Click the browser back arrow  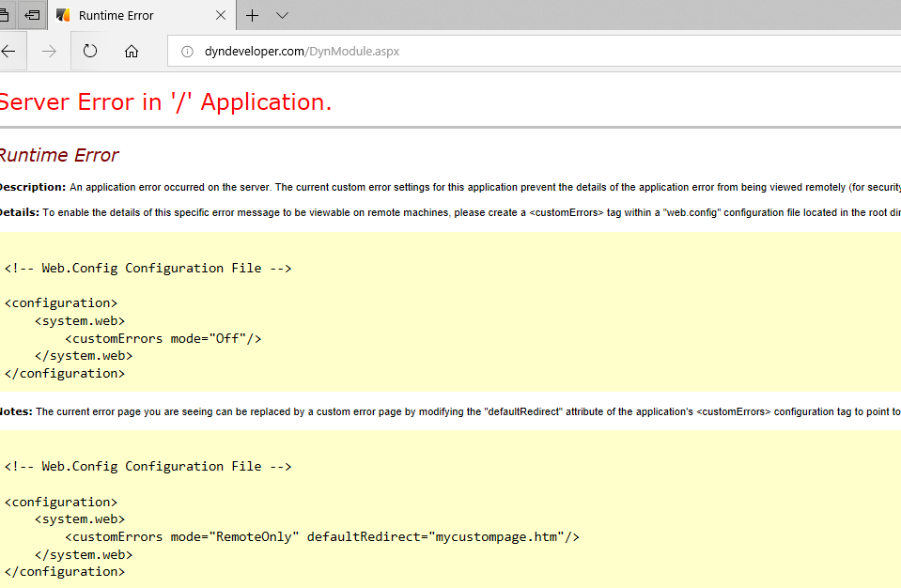8,51
